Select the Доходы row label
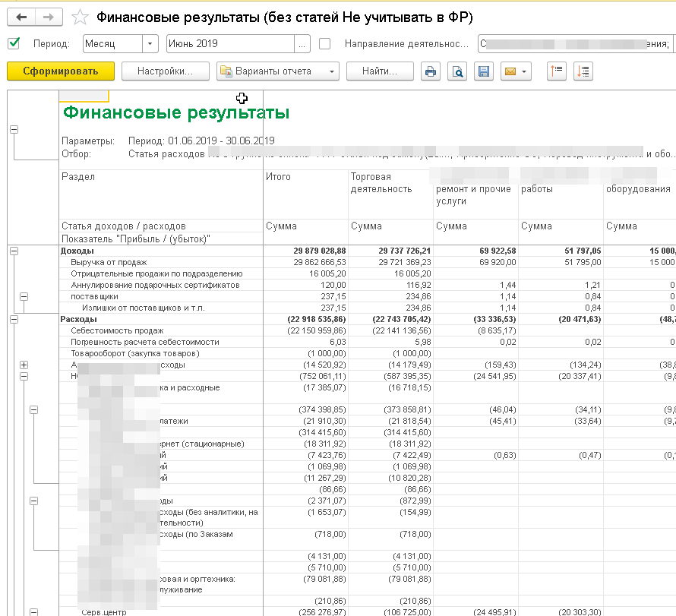 [x=77, y=251]
